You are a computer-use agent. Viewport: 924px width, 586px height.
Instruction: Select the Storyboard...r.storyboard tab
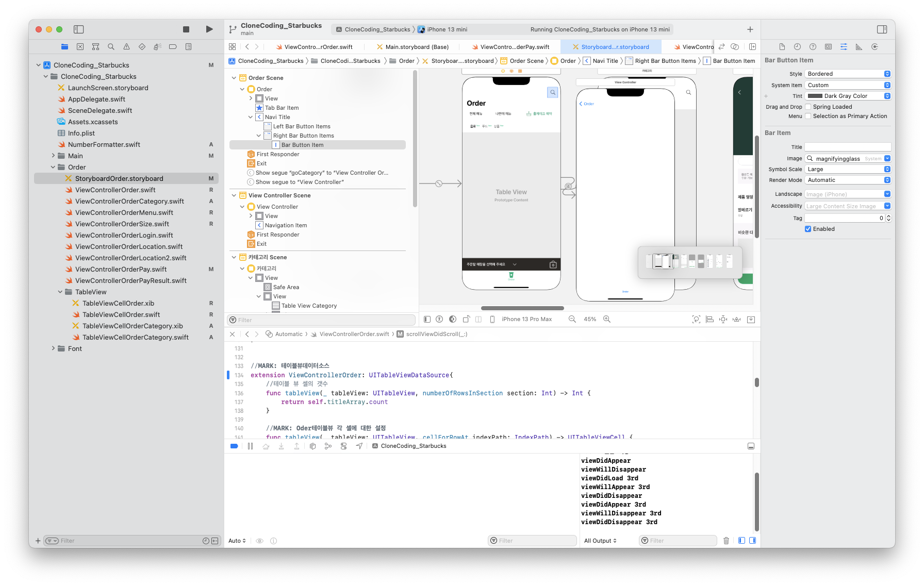point(610,47)
